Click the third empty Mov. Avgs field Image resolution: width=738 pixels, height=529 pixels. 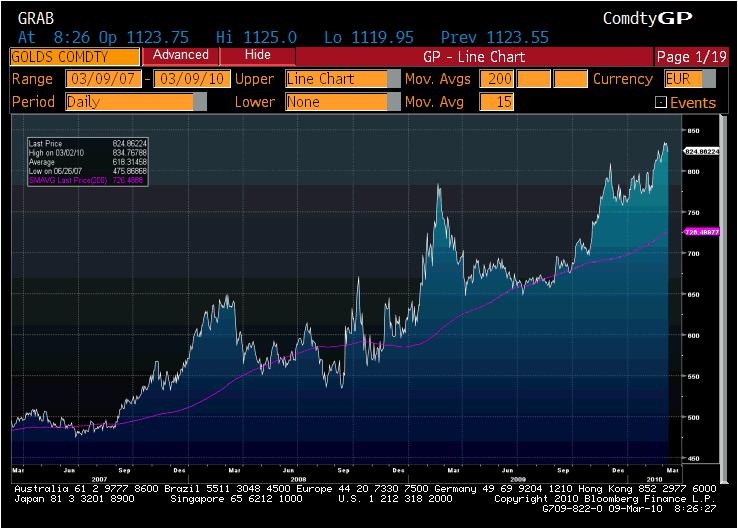(x=570, y=79)
